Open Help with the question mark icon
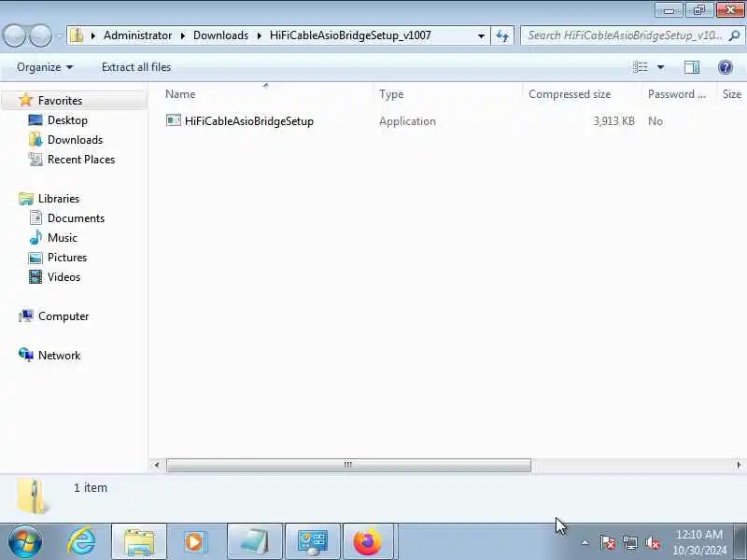Screen dimensions: 747x560 [x=726, y=67]
